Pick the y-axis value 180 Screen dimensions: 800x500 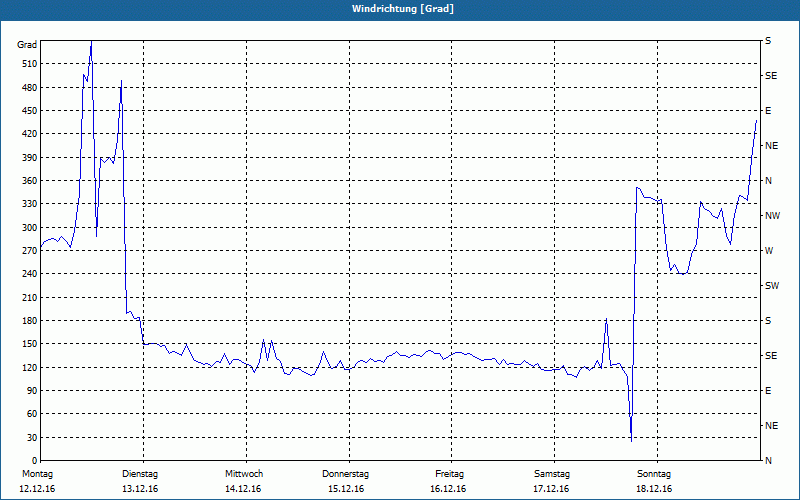30,321
